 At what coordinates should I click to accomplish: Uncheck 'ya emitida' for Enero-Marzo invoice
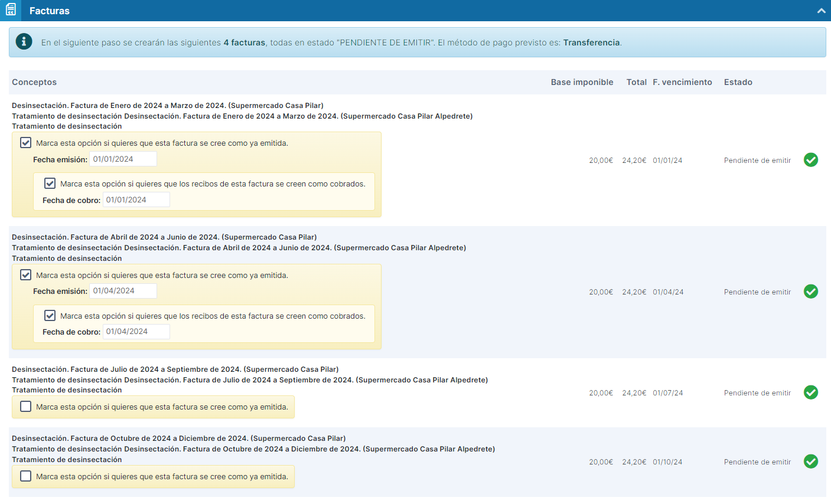[26, 143]
